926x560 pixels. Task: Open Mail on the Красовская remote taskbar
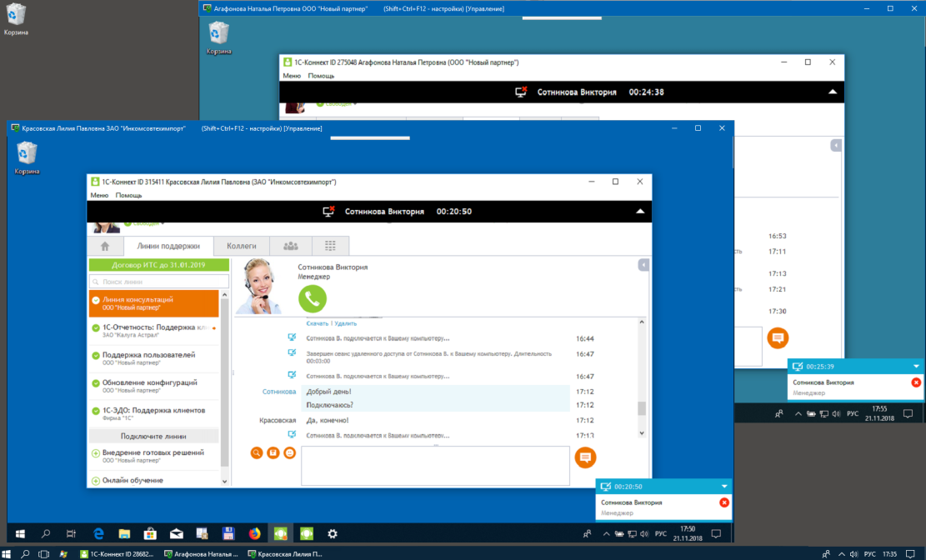click(176, 533)
